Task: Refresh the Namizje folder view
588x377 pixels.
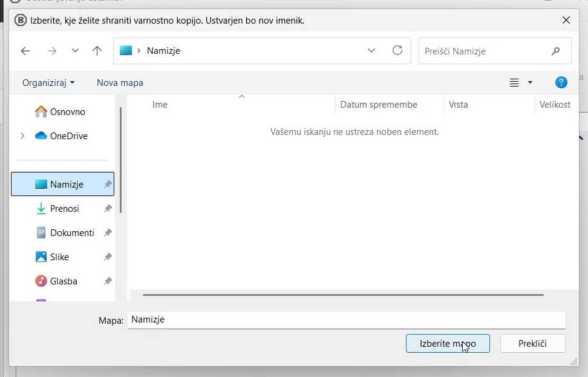Action: [397, 51]
